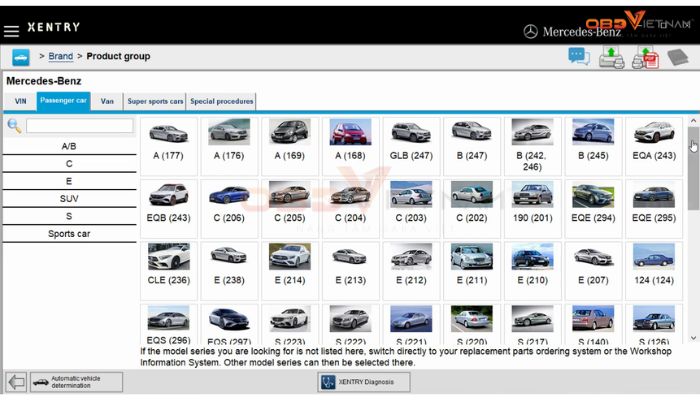
Task: Select the C (206) model series
Action: click(229, 208)
